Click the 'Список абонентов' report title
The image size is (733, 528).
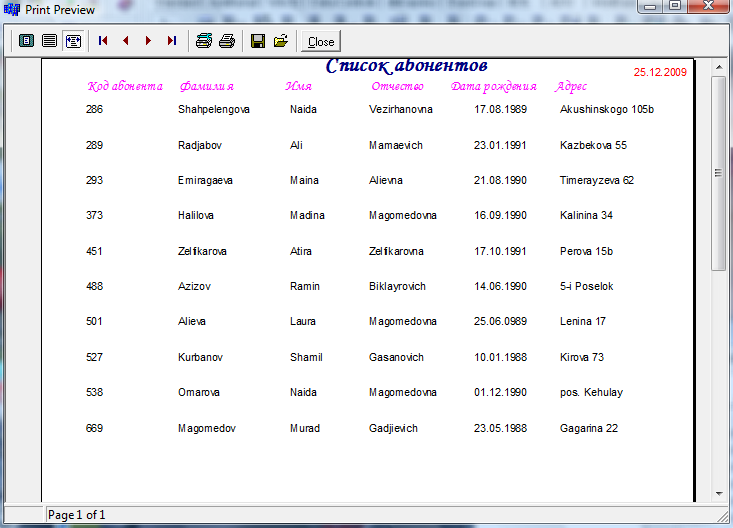coord(406,66)
